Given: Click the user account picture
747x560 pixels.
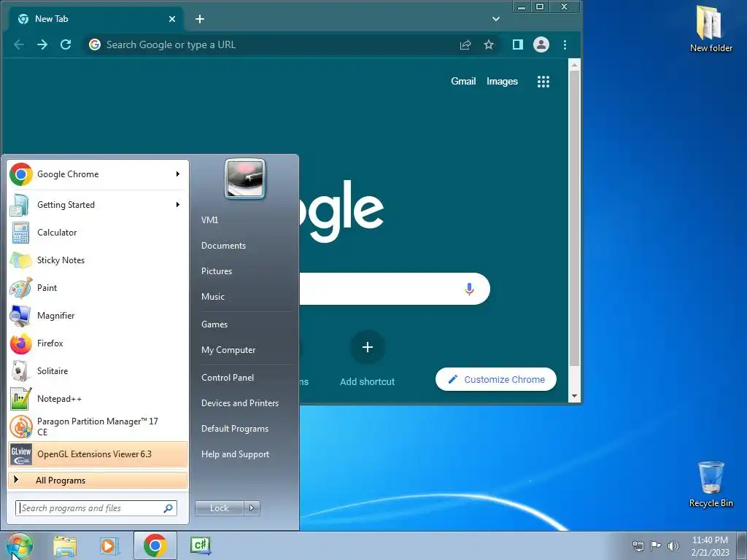Looking at the screenshot, I should 245,179.
